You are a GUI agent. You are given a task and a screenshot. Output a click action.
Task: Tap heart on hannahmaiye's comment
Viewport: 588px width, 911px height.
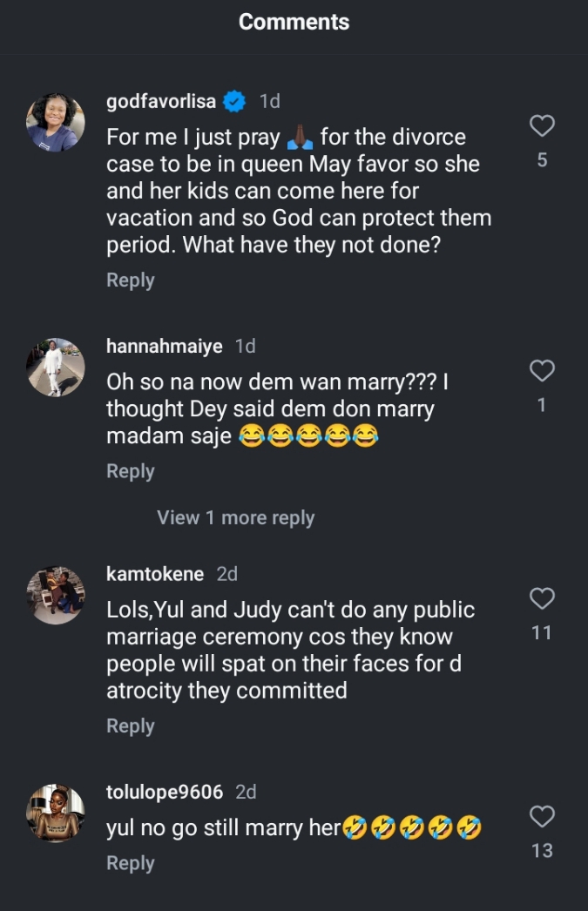point(542,371)
